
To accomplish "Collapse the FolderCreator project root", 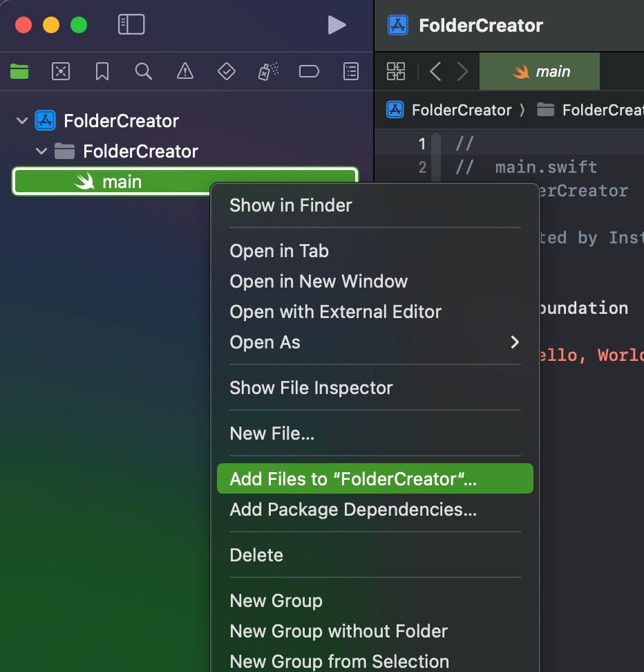I will pos(22,121).
